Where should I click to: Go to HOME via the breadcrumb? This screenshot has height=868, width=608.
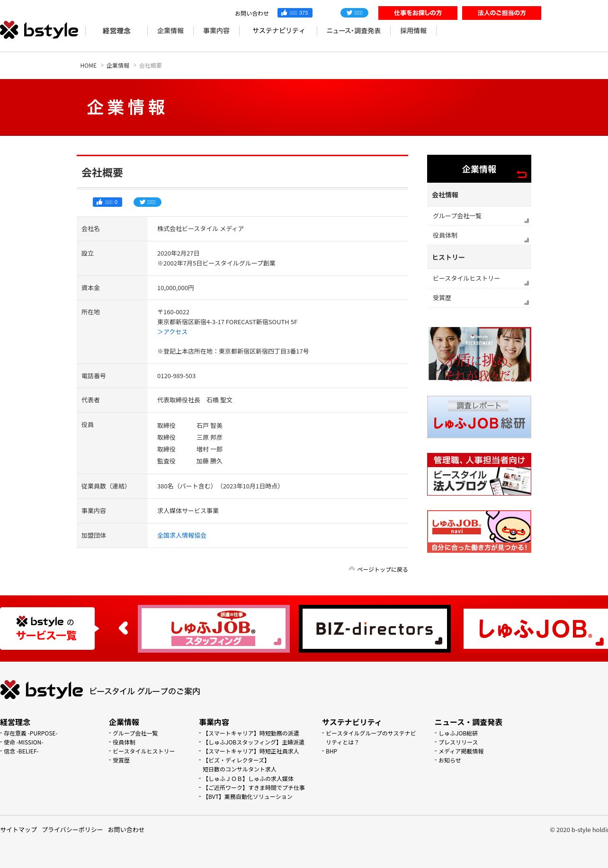pos(89,66)
